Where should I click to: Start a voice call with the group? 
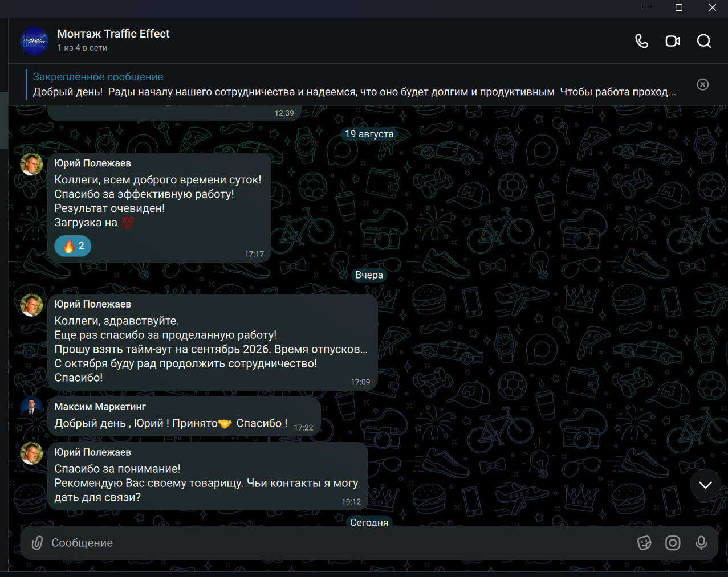(642, 41)
